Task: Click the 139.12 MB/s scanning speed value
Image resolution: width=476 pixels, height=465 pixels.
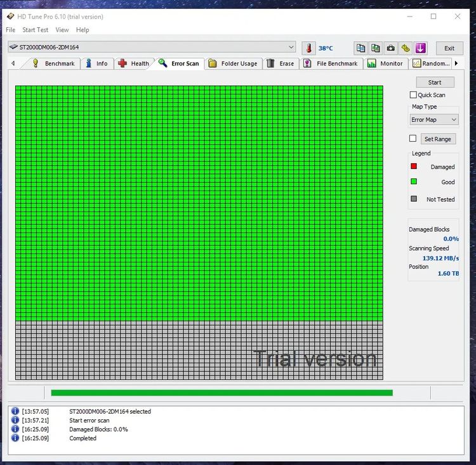Action: coord(440,258)
